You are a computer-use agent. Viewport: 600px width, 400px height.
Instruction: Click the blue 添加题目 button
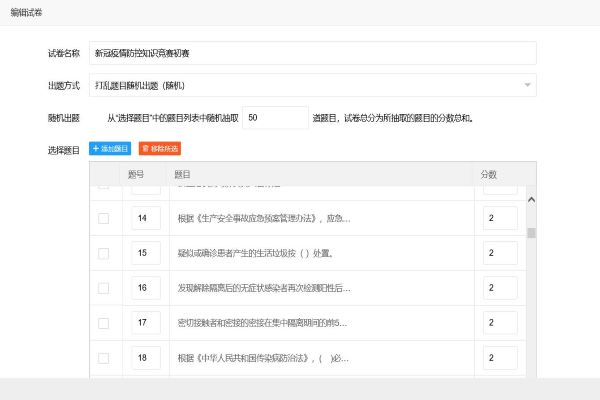(x=111, y=148)
